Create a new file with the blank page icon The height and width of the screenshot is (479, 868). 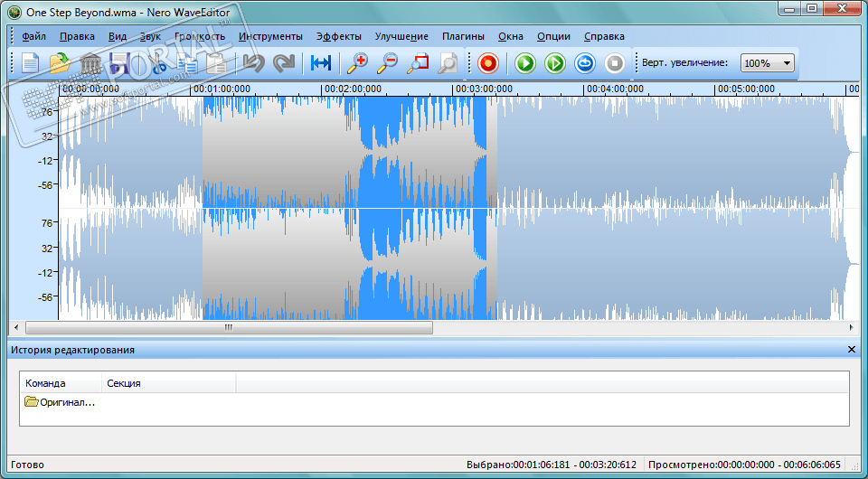(x=30, y=63)
